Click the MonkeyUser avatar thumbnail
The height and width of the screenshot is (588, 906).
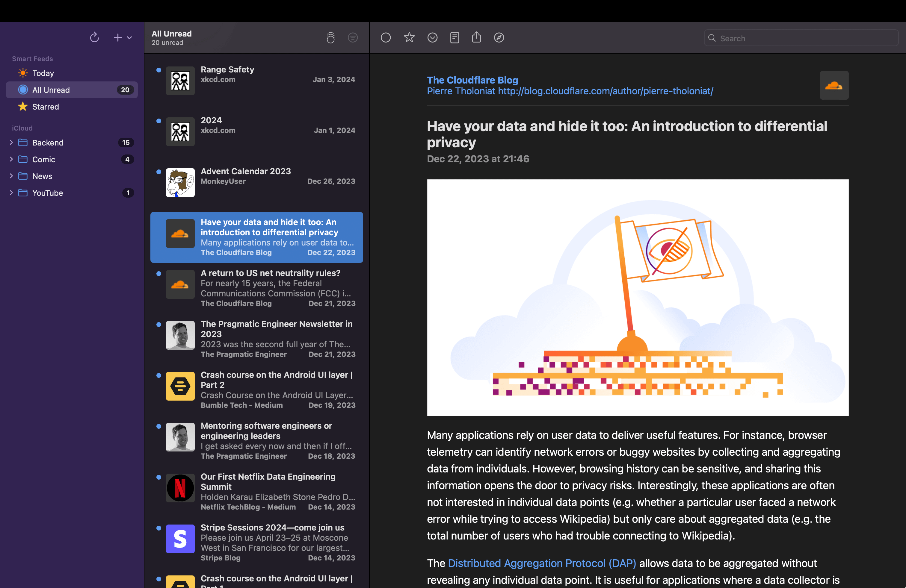point(180,183)
